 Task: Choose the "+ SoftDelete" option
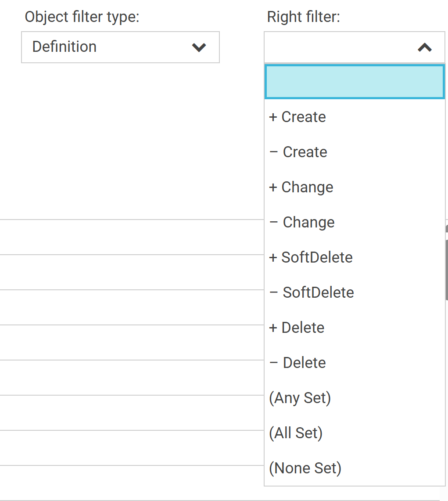311,258
